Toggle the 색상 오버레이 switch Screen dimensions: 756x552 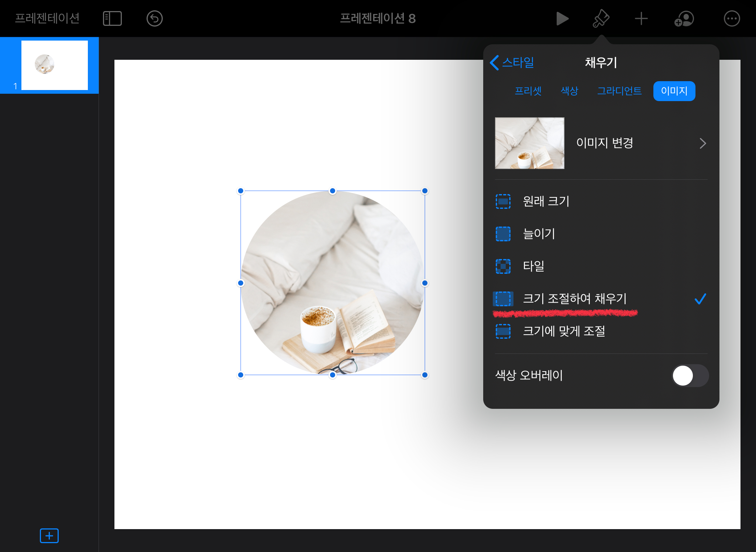click(690, 376)
